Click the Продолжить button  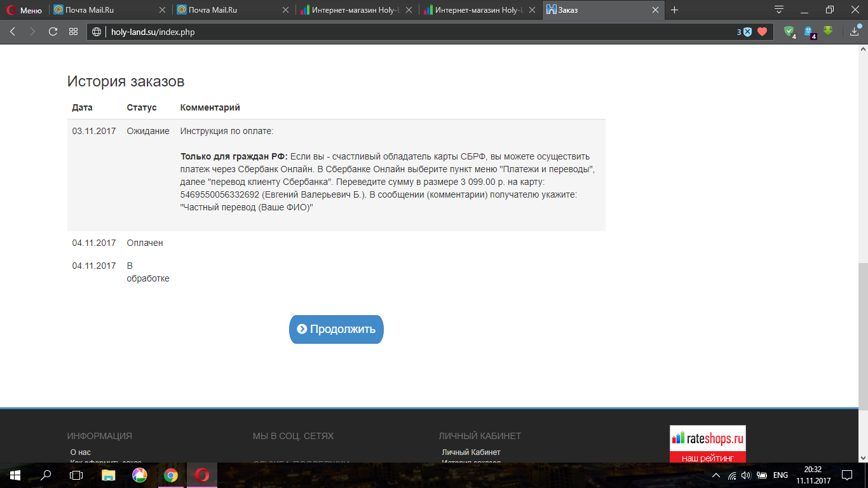[x=336, y=329]
